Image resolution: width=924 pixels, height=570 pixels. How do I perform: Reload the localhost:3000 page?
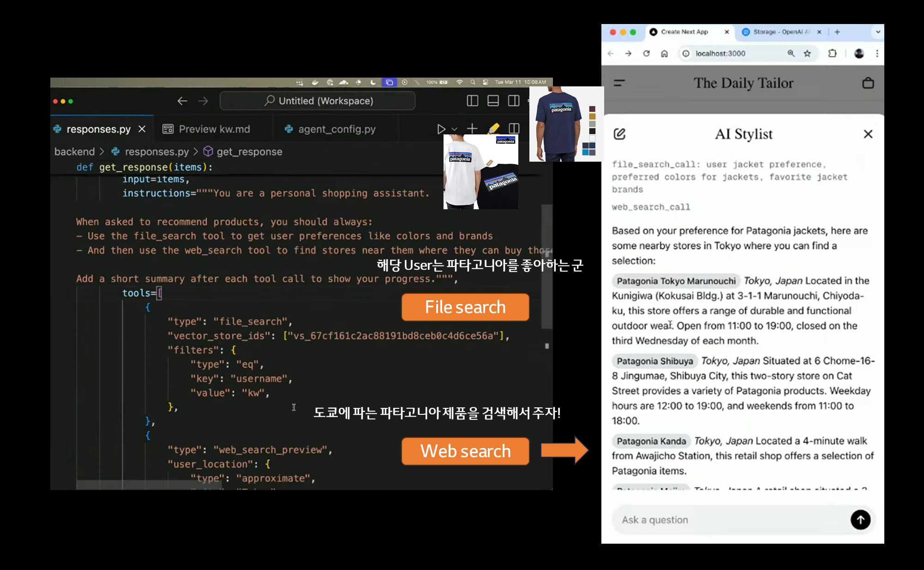(x=646, y=54)
